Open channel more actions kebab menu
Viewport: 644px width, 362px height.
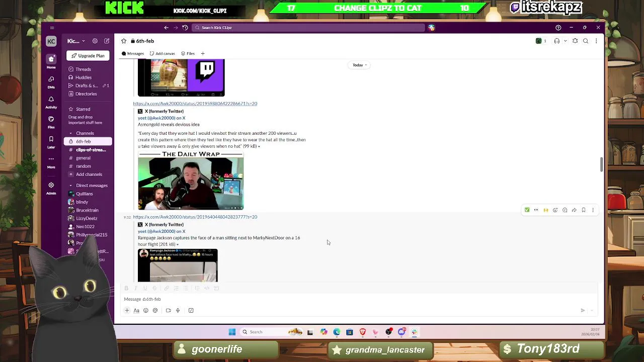pyautogui.click(x=596, y=41)
